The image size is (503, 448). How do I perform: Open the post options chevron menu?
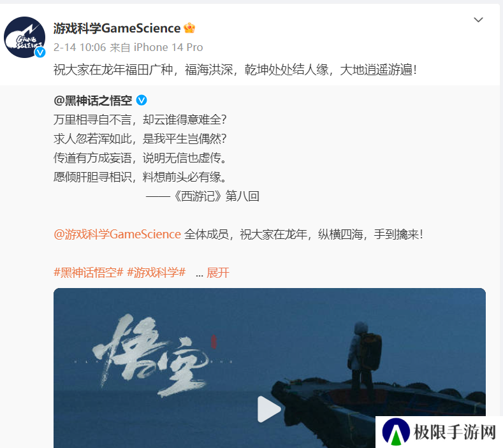(478, 20)
